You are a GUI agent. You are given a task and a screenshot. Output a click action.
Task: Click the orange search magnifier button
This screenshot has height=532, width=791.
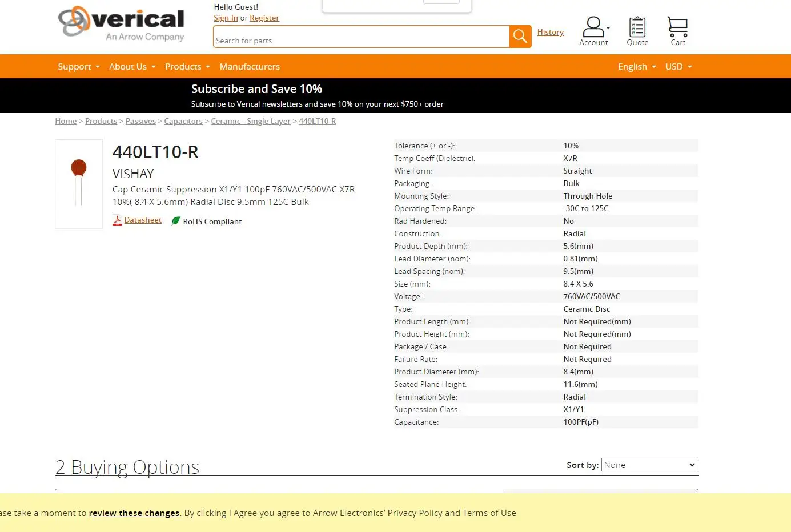click(x=520, y=37)
